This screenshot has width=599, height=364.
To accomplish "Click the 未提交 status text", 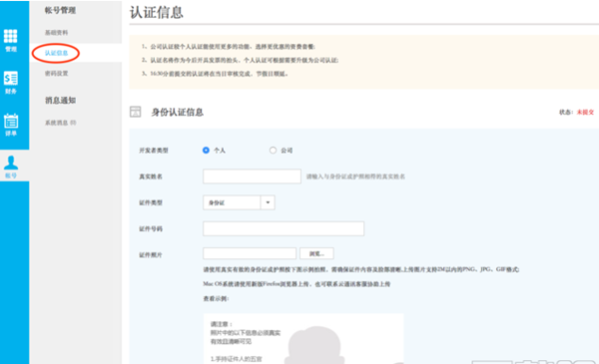I will pos(585,112).
